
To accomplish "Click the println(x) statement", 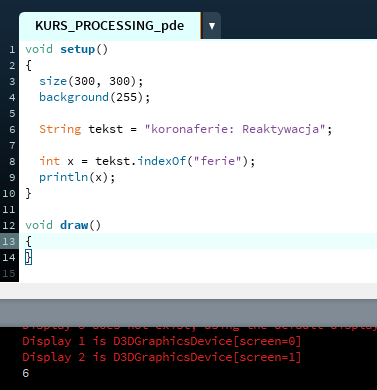I will (x=77, y=177).
